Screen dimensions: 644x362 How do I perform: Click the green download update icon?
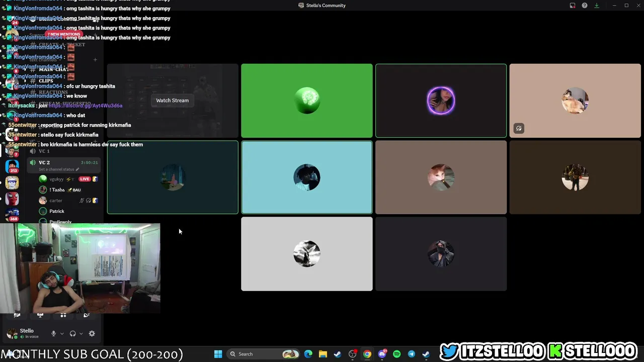[x=597, y=6]
